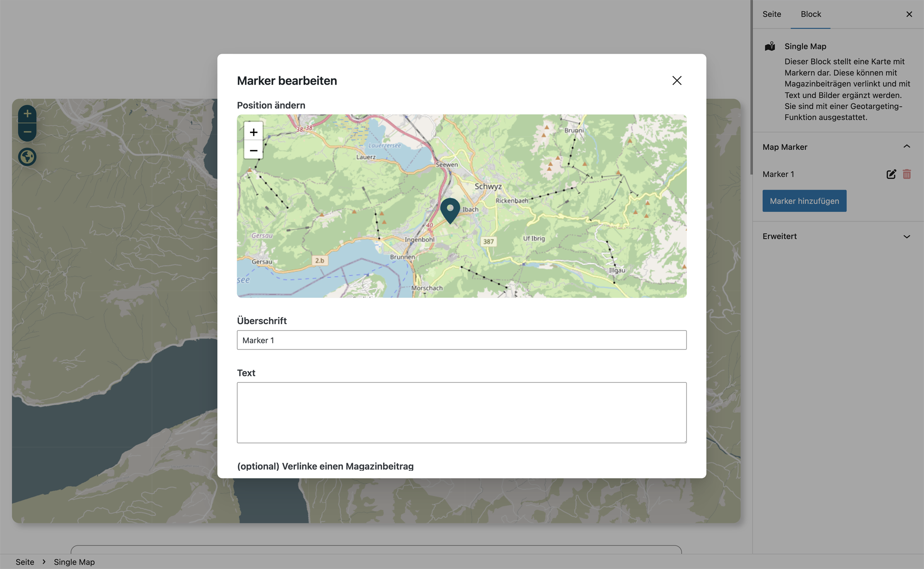
Task: Click the background map zoom out button
Action: 27,132
